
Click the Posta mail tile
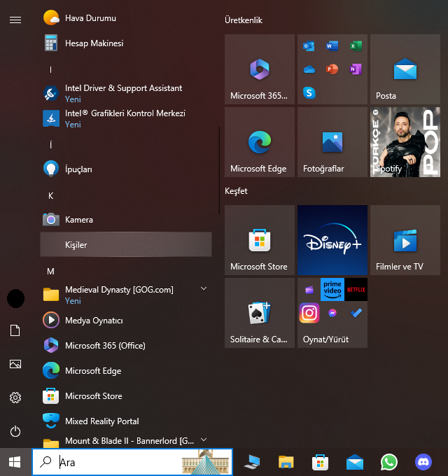click(405, 69)
